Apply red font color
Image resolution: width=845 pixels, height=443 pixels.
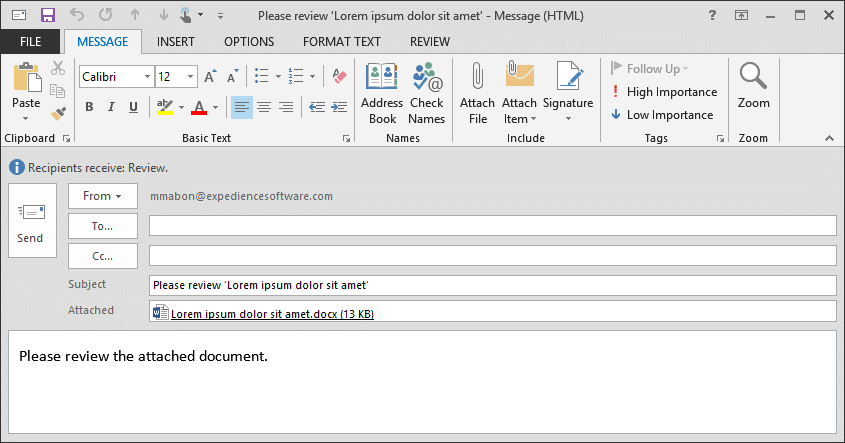click(199, 107)
